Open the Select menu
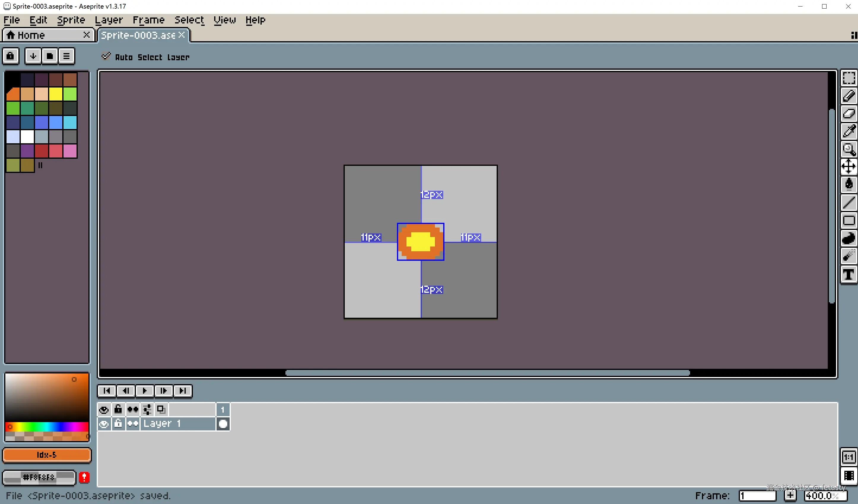This screenshot has width=858, height=504. pyautogui.click(x=189, y=20)
